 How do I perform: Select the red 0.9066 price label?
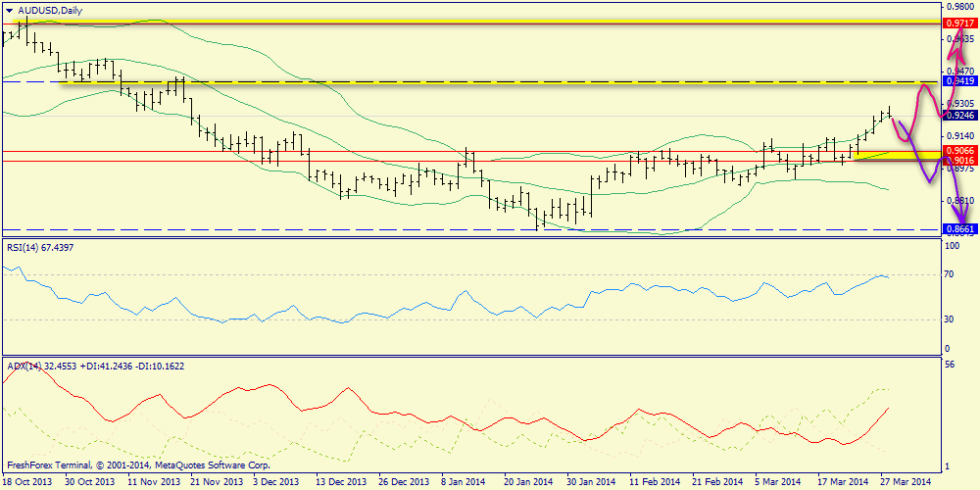[959, 151]
